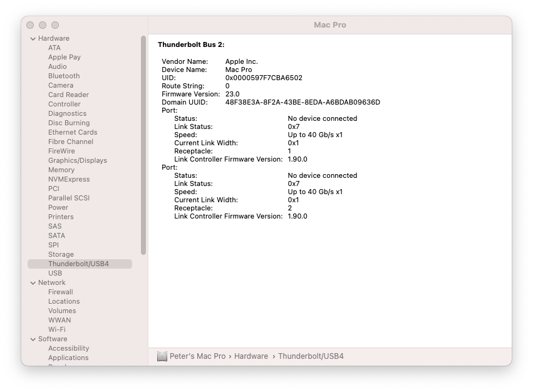Click Hardware section header label
The height and width of the screenshot is (392, 533).
click(54, 38)
